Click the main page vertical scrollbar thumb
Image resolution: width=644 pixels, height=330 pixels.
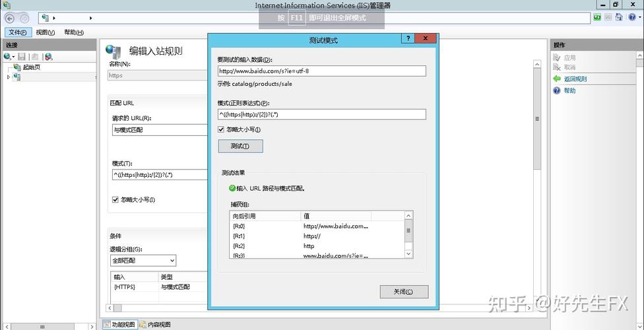[x=537, y=118]
